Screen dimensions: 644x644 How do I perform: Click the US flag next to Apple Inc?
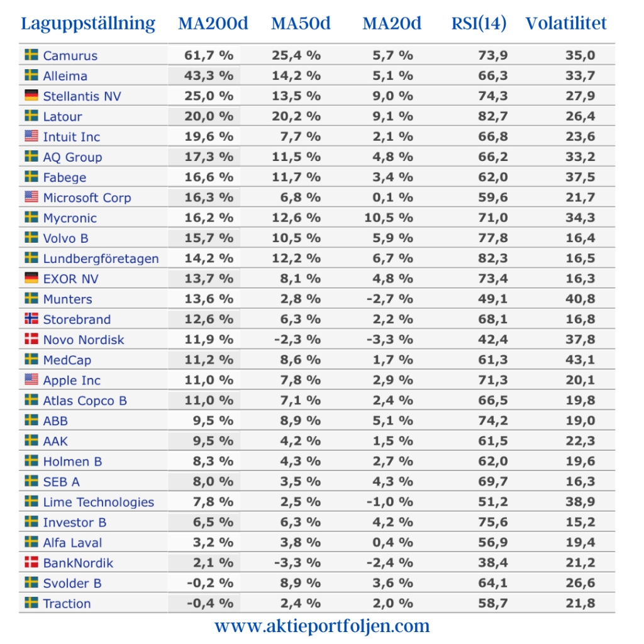point(31,379)
